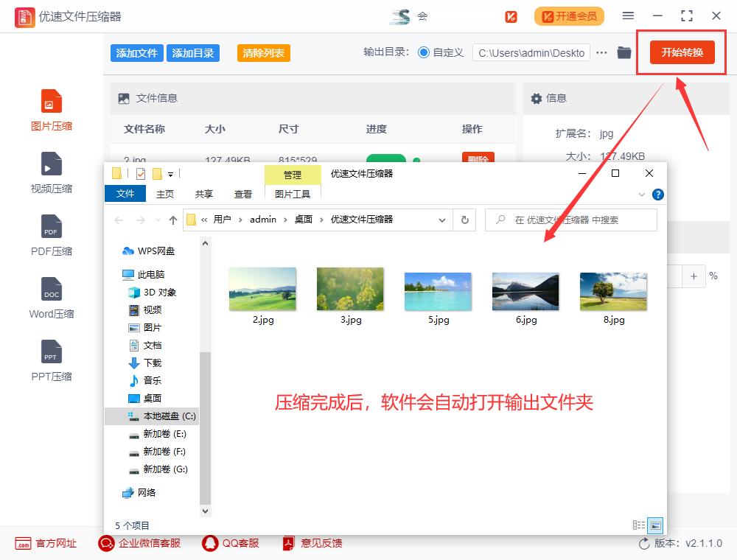Switch Explorer to details view
This screenshot has height=560, width=737.
click(x=639, y=525)
